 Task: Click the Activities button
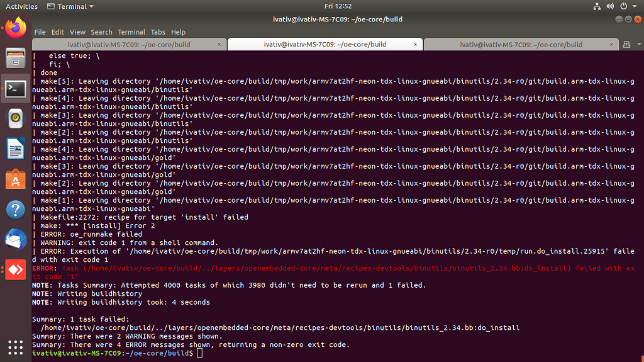point(21,6)
